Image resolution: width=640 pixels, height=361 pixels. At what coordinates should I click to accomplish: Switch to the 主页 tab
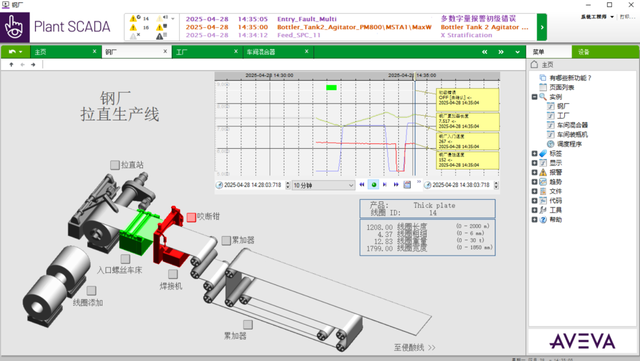[x=65, y=52]
